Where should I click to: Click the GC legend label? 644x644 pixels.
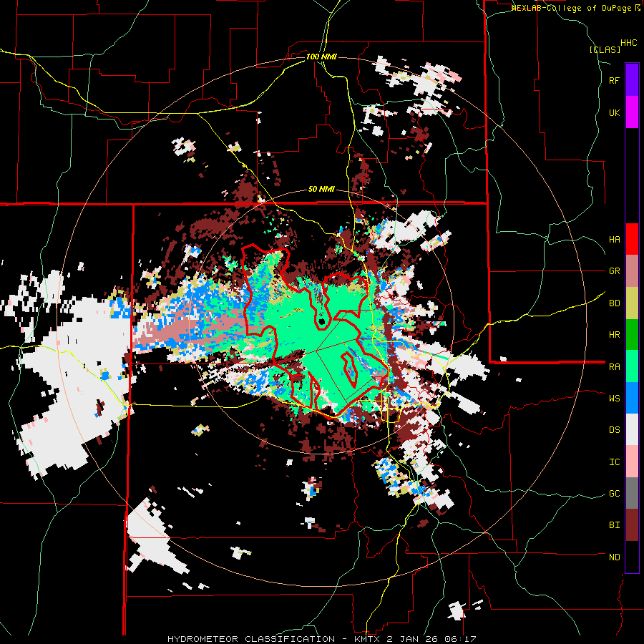[x=614, y=494]
